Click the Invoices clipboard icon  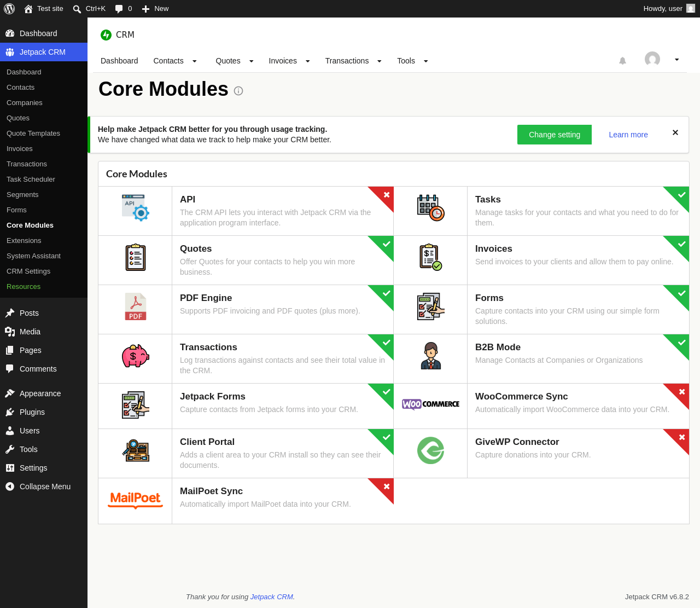click(431, 257)
